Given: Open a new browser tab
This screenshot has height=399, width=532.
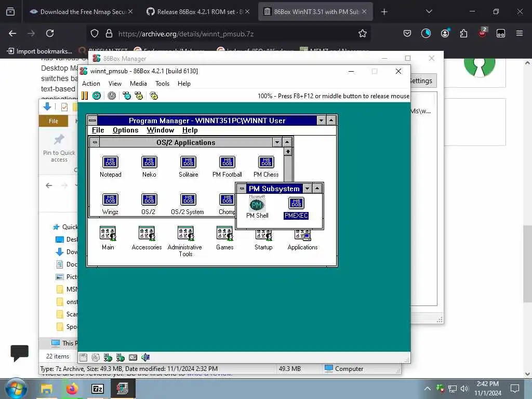Looking at the screenshot, I should 384,12.
